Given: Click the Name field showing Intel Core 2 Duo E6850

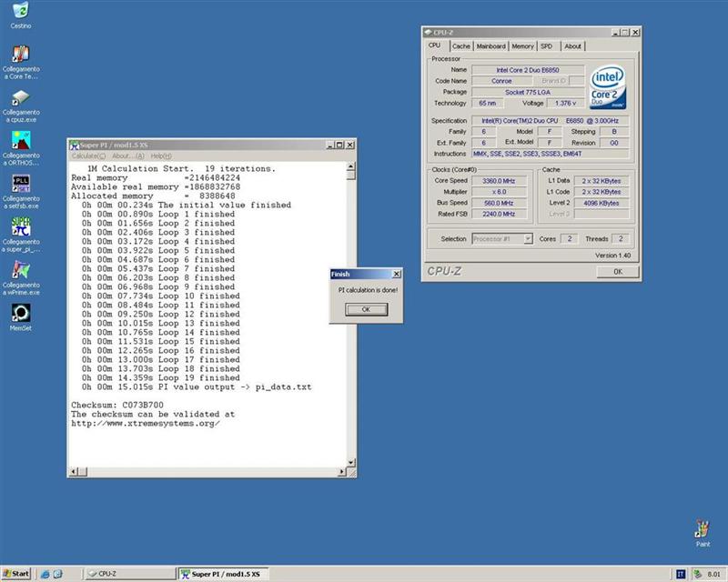Looking at the screenshot, I should [x=528, y=70].
